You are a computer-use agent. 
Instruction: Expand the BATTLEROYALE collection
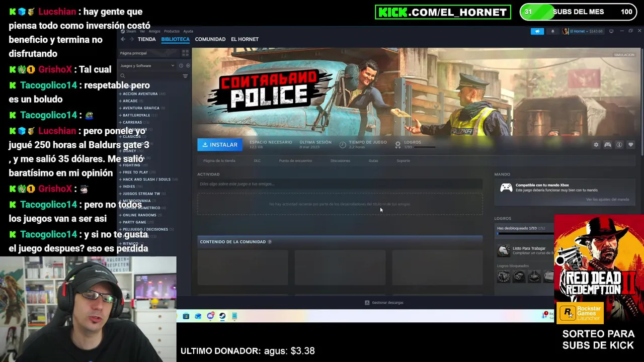[137, 115]
